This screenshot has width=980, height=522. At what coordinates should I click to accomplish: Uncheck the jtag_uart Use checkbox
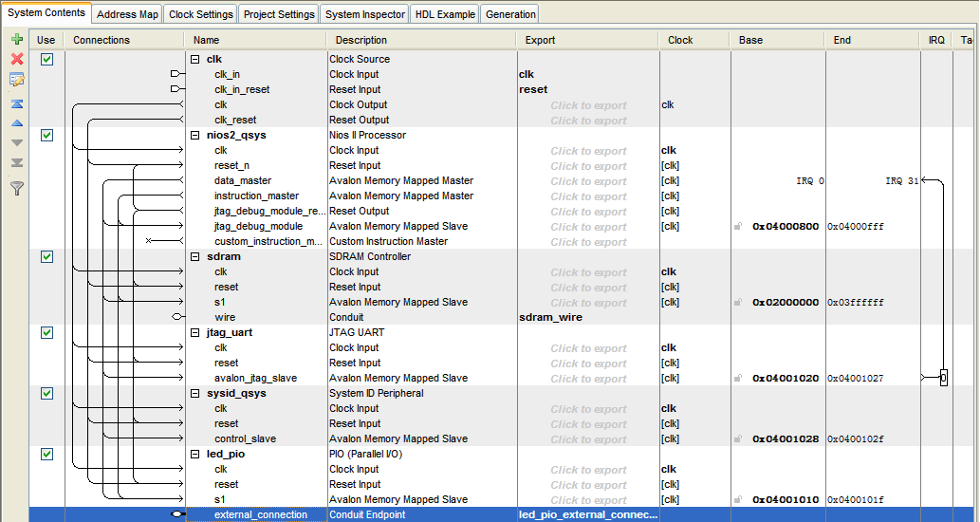coord(46,332)
